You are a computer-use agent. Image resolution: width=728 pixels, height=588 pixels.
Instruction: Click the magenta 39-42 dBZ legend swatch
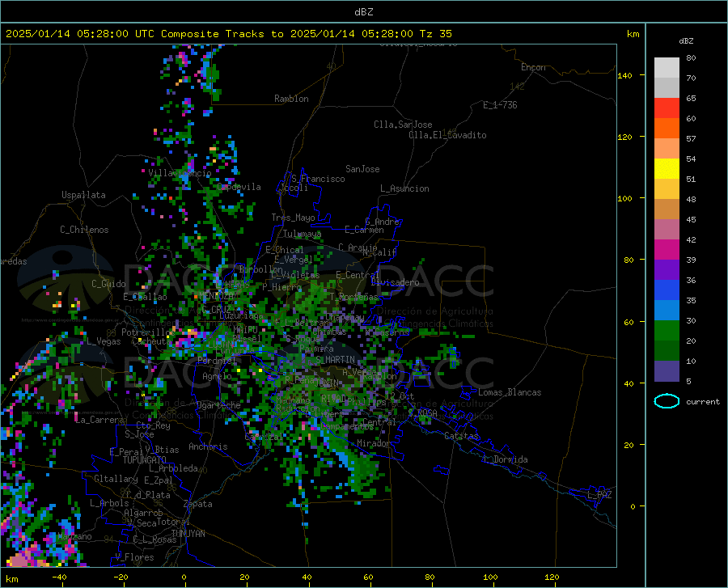pyautogui.click(x=667, y=250)
